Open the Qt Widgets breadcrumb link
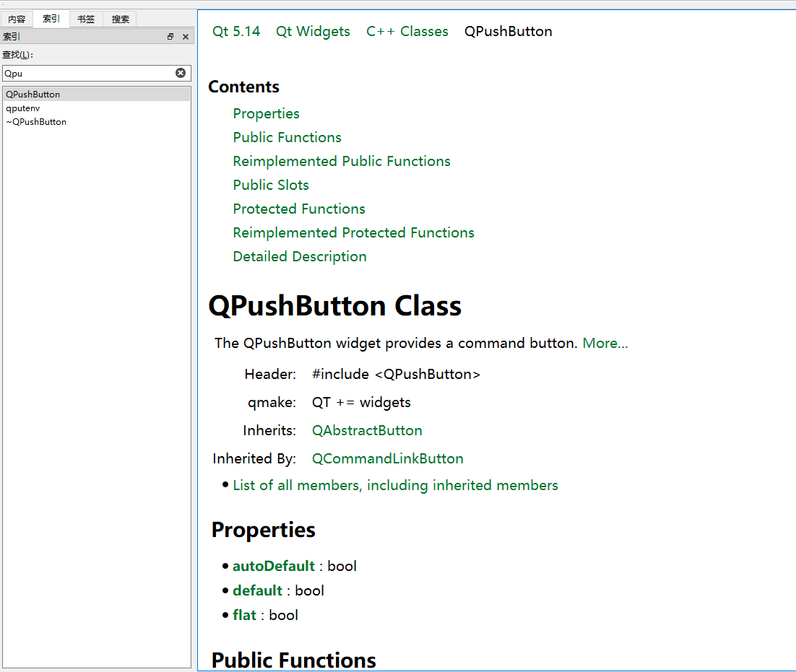The width and height of the screenshot is (796, 672). pyautogui.click(x=313, y=32)
